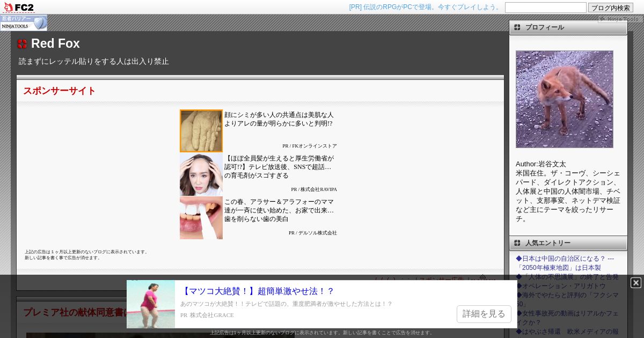
Task: Close the bottom overlay ad
Action: coord(636,282)
